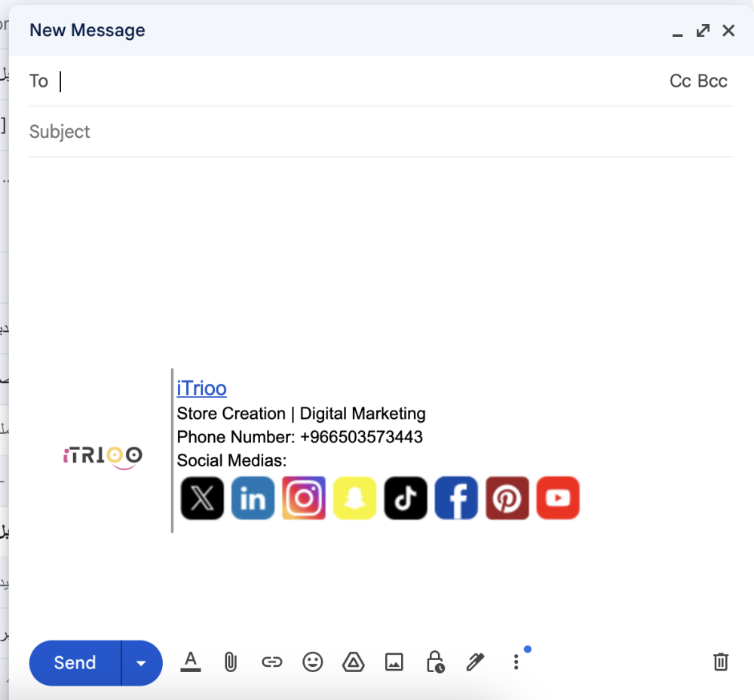
Task: Follow the iTrioo hyperlink in signature
Action: click(201, 388)
